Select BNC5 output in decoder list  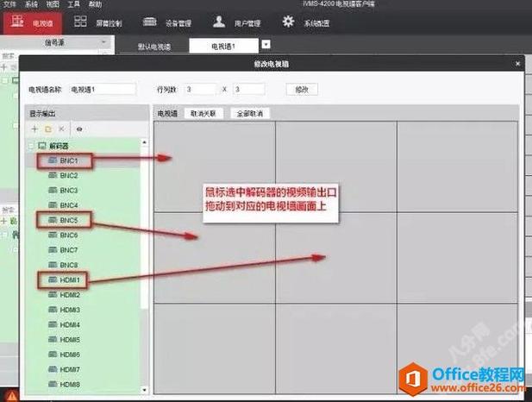click(x=69, y=220)
